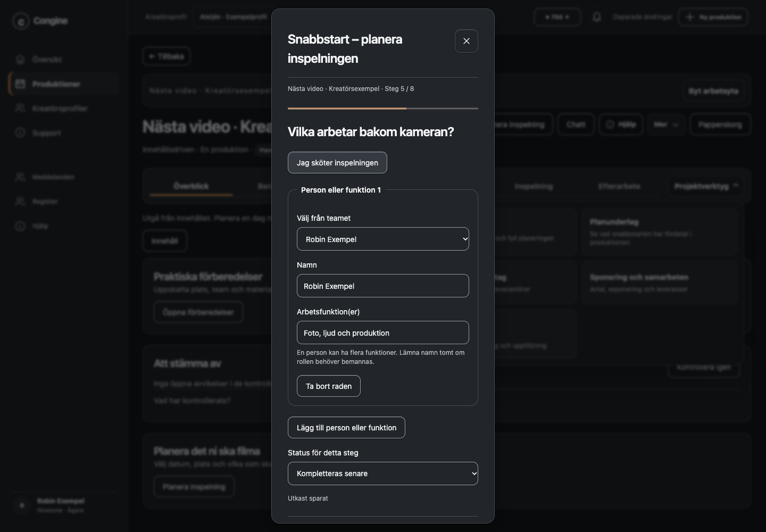Viewport: 766px width, 532px height.
Task: Click the 'Byt arbetsyta' button
Action: (713, 91)
